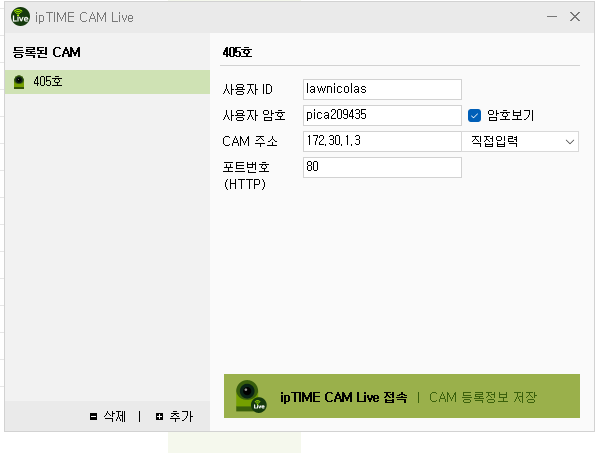Viewport: 605px width, 453px height.
Task: Click the minus icon next to 삭제
Action: pos(93,416)
